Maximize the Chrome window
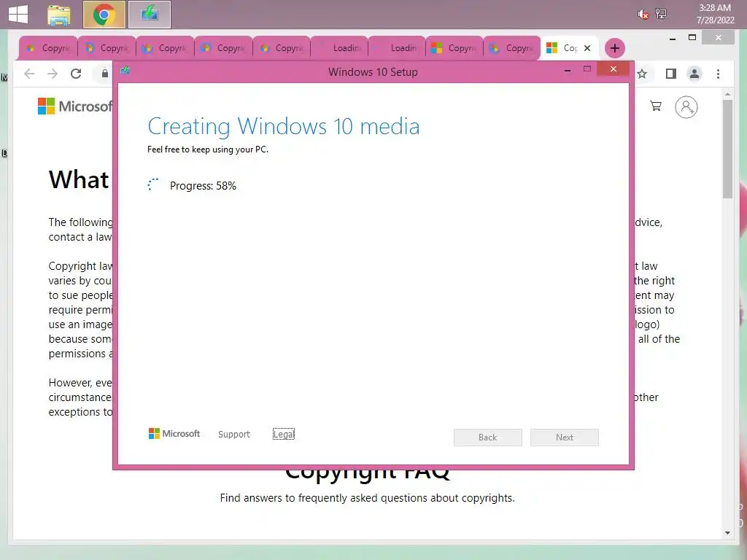The image size is (747, 560). (x=692, y=37)
